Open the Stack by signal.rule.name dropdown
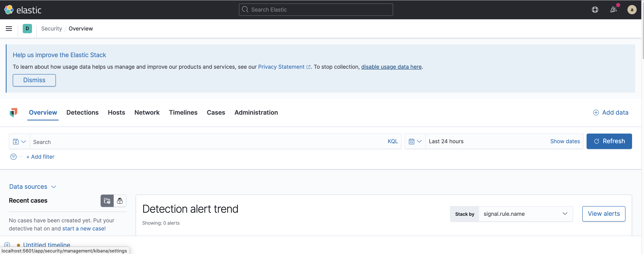 point(525,214)
